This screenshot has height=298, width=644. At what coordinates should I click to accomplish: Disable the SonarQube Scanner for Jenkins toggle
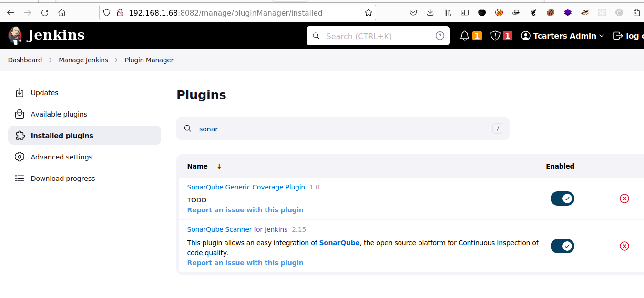(x=562, y=246)
